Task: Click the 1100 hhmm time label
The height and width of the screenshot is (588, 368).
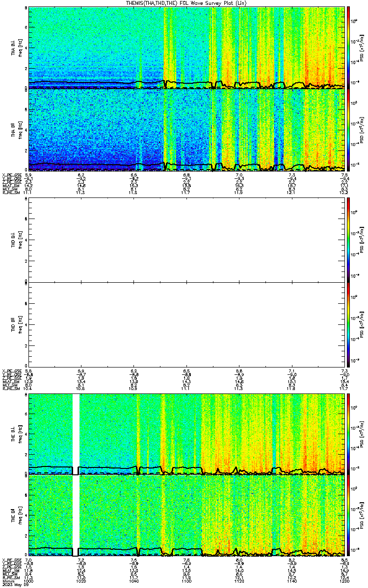Action: tap(186, 580)
